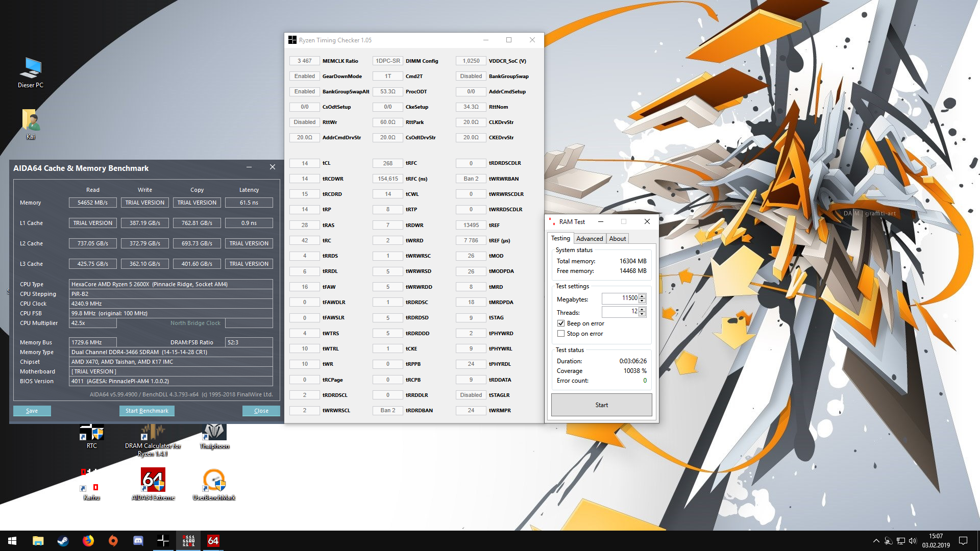Viewport: 980px width, 551px height.
Task: Open the Karhu desktop shortcut
Action: (91, 481)
